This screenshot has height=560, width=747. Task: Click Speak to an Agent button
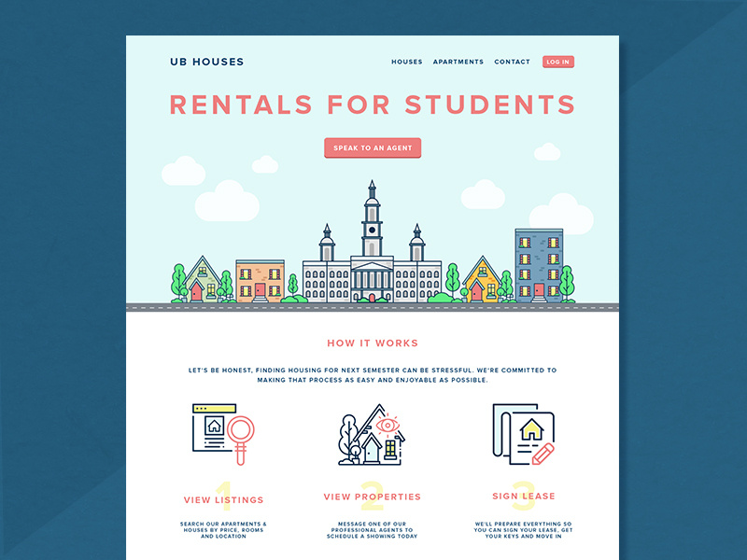(x=373, y=148)
